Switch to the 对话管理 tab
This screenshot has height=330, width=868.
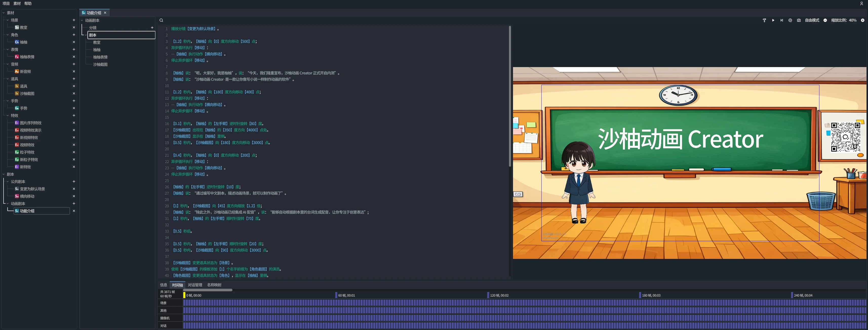[195, 285]
